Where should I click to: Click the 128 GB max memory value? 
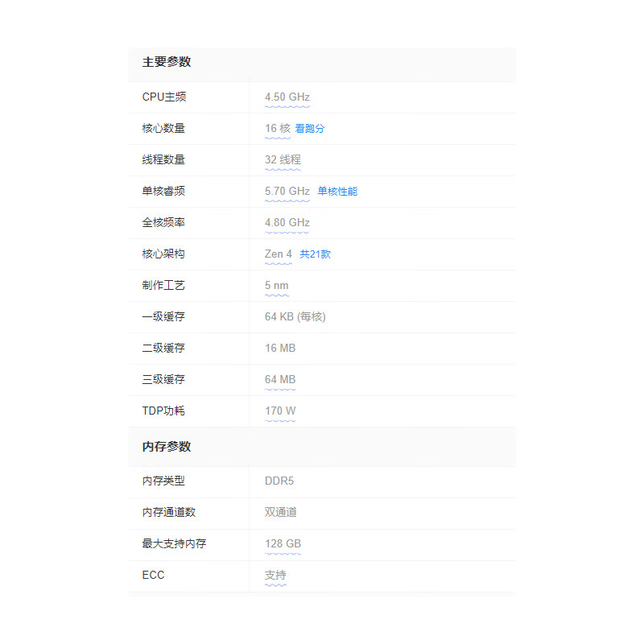pos(283,543)
